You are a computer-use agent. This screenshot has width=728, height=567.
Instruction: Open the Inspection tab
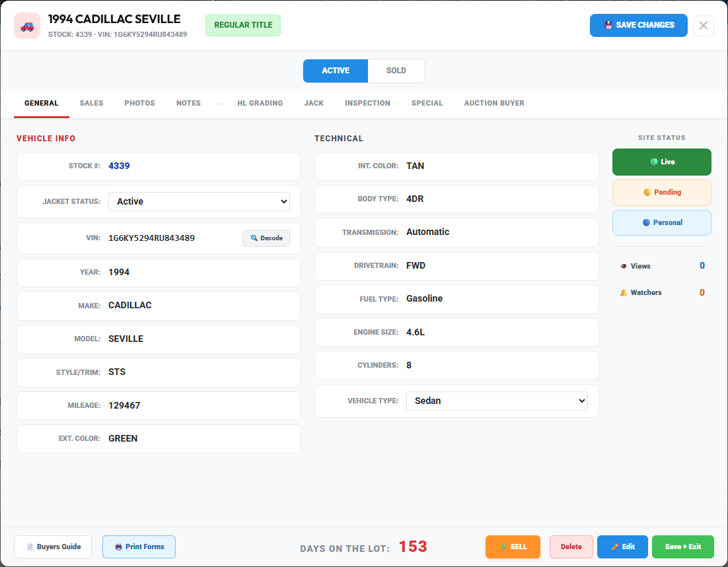point(367,103)
